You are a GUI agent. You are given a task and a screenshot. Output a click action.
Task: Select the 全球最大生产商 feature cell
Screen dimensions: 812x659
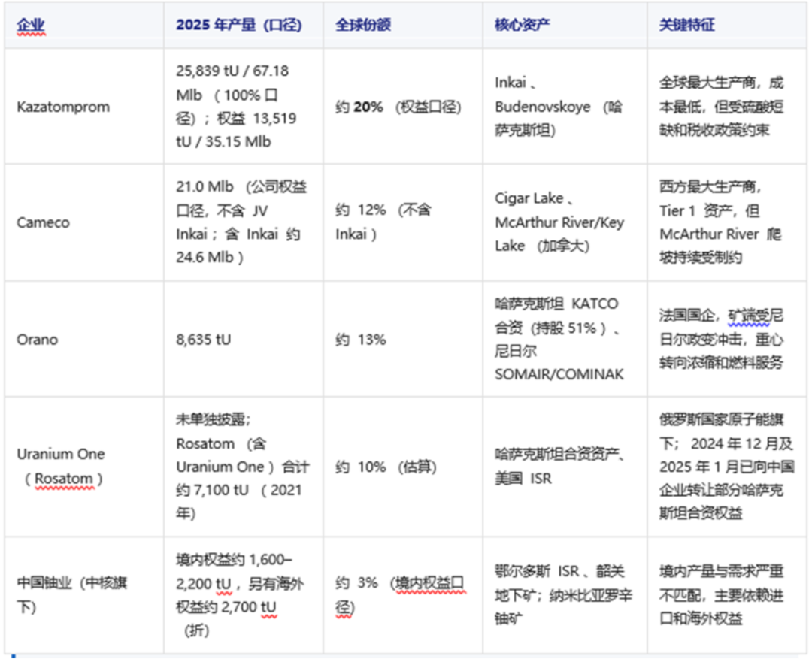point(727,107)
